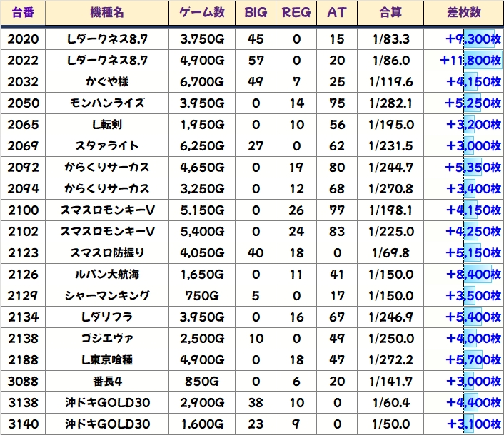This screenshot has width=504, height=435.
Task: Click the ゴジエヴァ machine name
Action: click(x=107, y=338)
